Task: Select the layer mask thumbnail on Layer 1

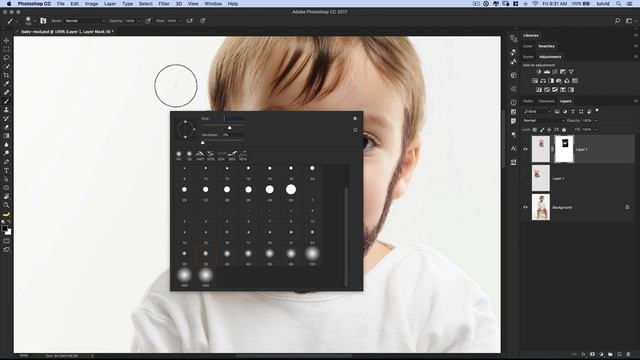Action: point(564,149)
